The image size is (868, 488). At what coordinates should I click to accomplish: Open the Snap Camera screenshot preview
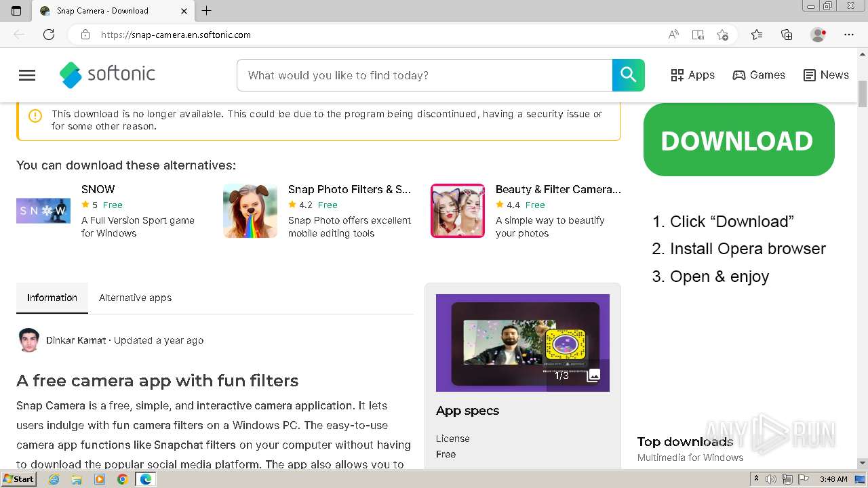click(523, 343)
